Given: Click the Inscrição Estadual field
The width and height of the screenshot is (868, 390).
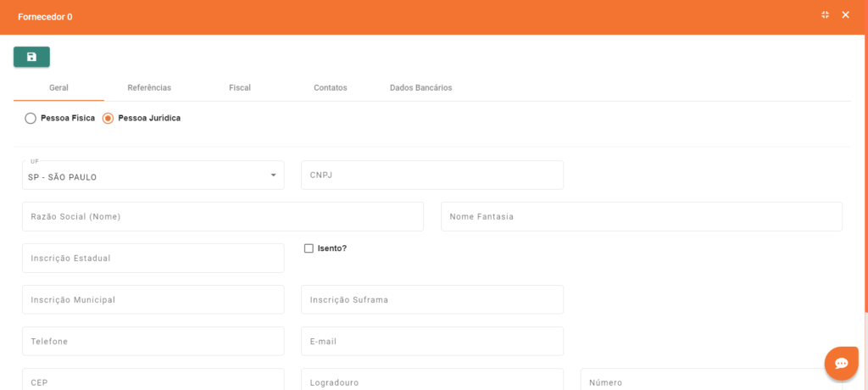Looking at the screenshot, I should [x=153, y=259].
